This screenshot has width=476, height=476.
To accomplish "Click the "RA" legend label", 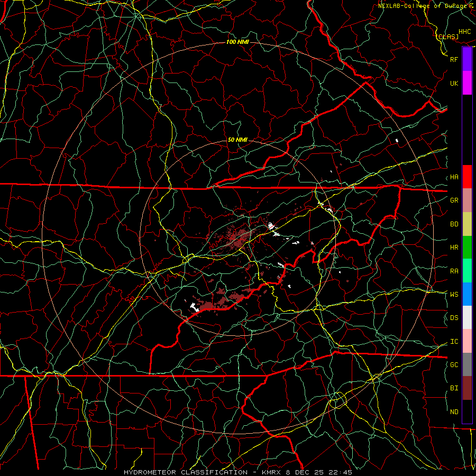I will pos(454,271).
